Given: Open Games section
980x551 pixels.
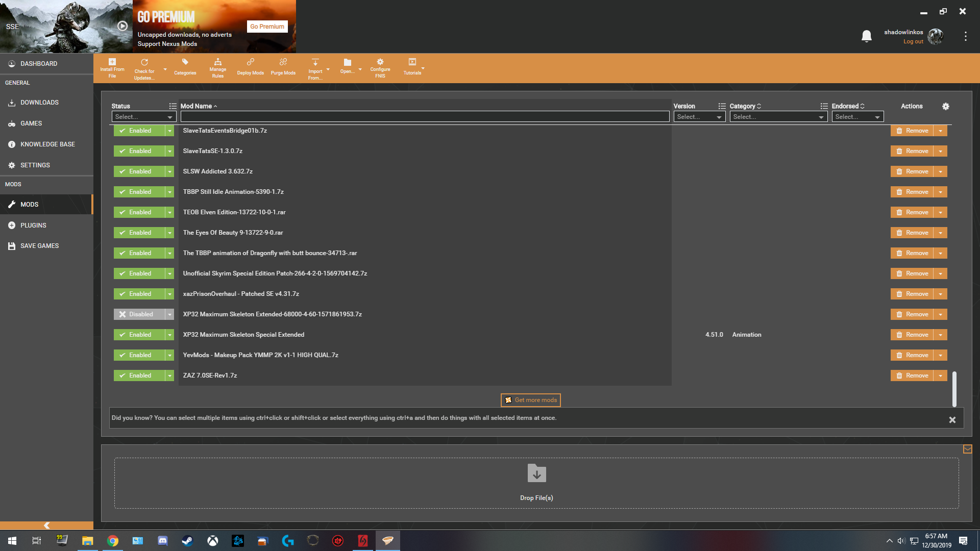Looking at the screenshot, I should pyautogui.click(x=46, y=123).
